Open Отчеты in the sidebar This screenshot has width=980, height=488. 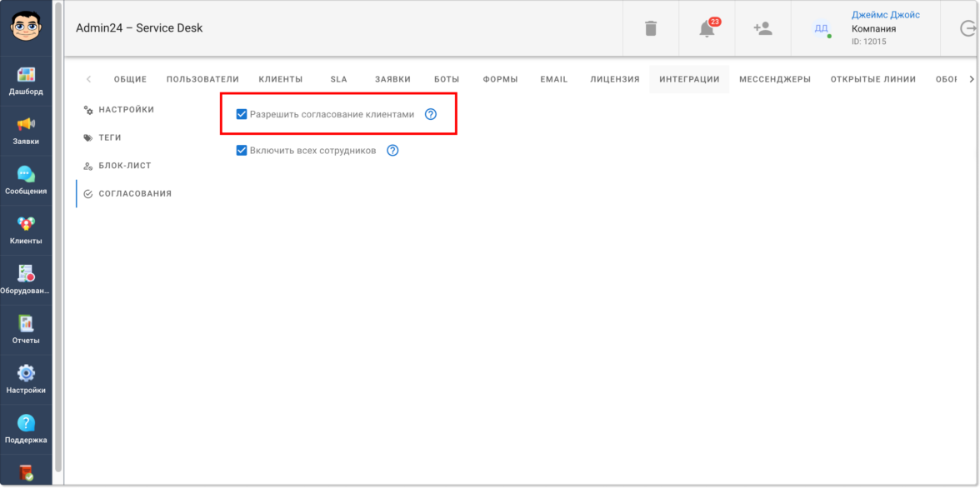click(26, 330)
